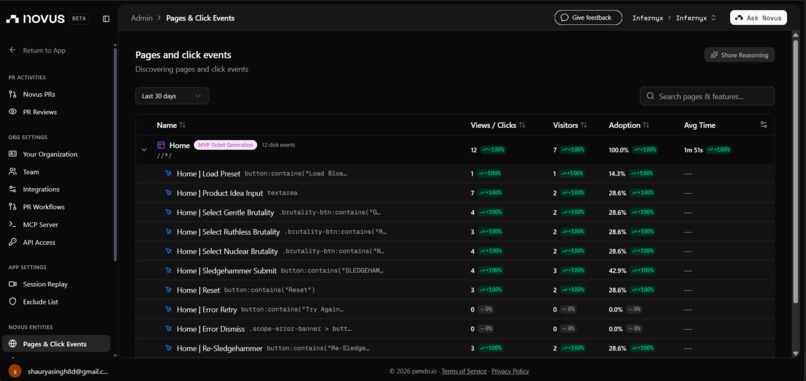This screenshot has height=381, width=806.
Task: Click the Privacy Policy link
Action: coord(510,371)
